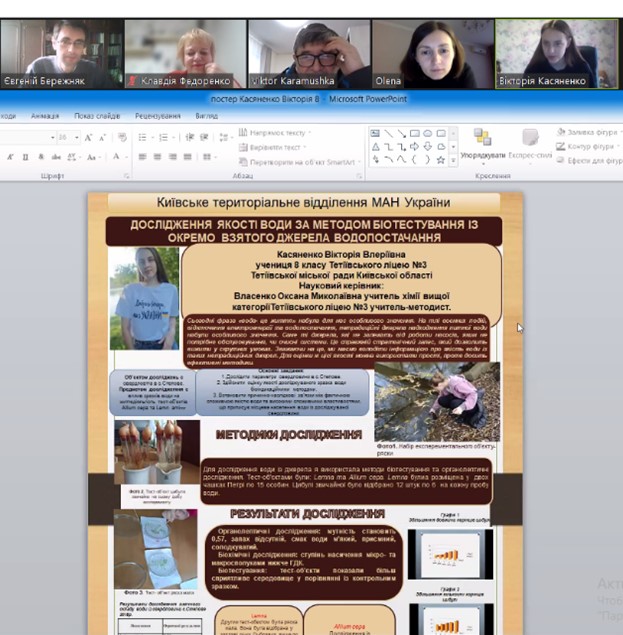Select the down block arrow shape
623x635 pixels.
(x=427, y=147)
